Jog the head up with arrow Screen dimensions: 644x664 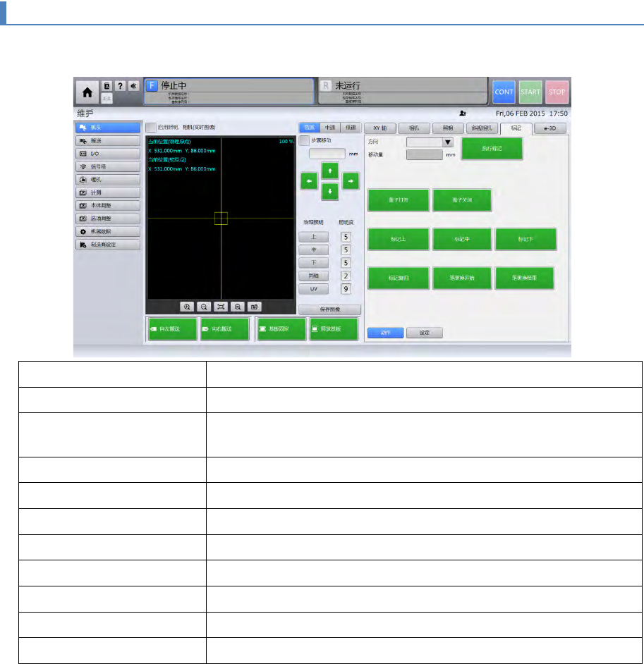coord(330,171)
